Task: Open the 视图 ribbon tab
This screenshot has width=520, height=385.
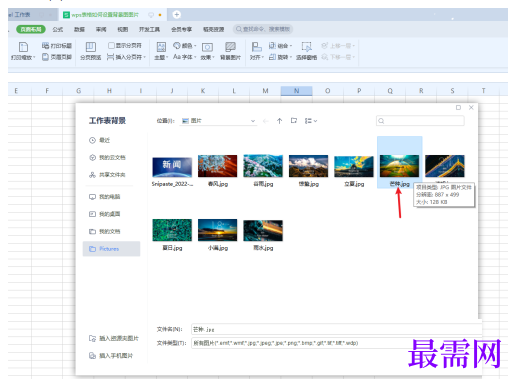Action: coord(123,29)
